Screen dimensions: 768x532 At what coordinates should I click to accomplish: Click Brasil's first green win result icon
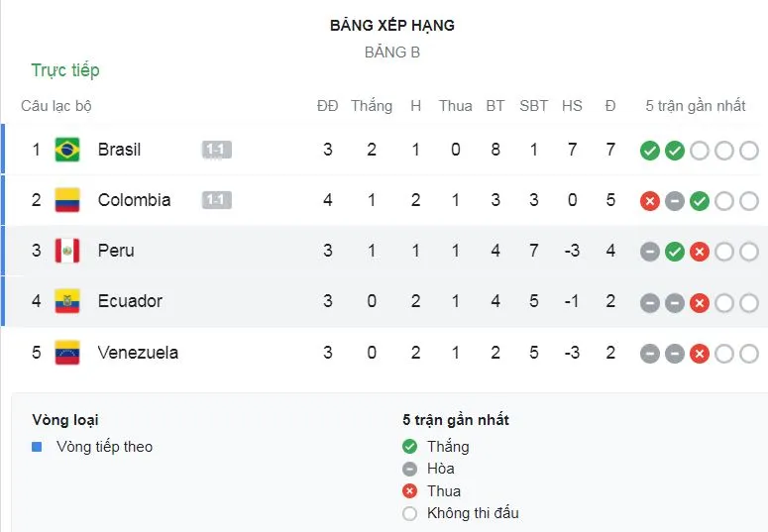(x=650, y=151)
